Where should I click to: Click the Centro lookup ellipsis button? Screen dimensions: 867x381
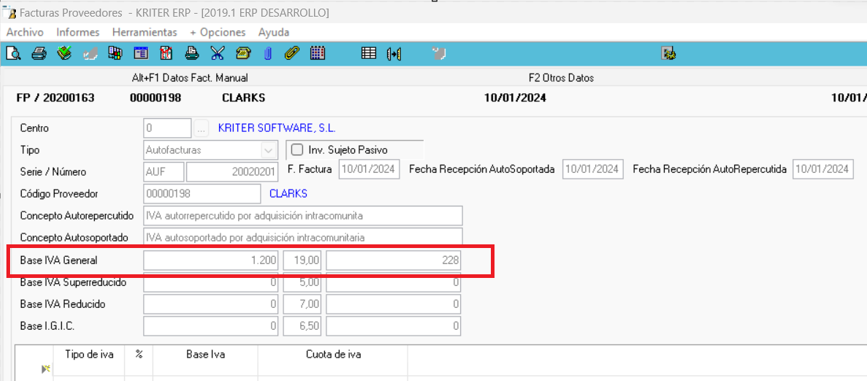[201, 128]
